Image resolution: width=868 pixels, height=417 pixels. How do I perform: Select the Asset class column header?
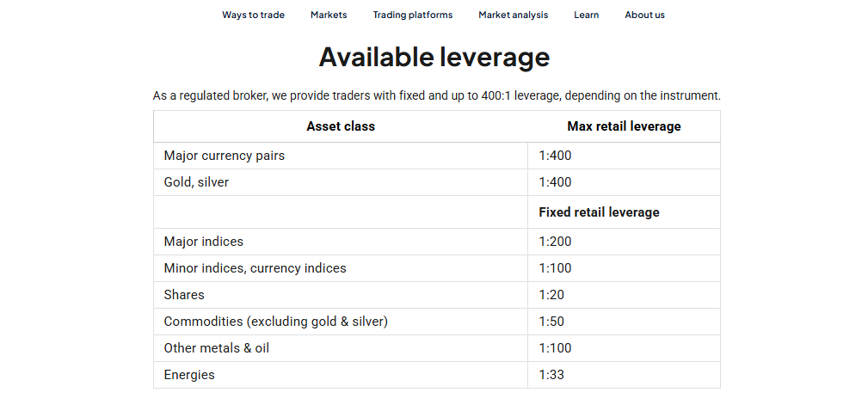click(341, 126)
